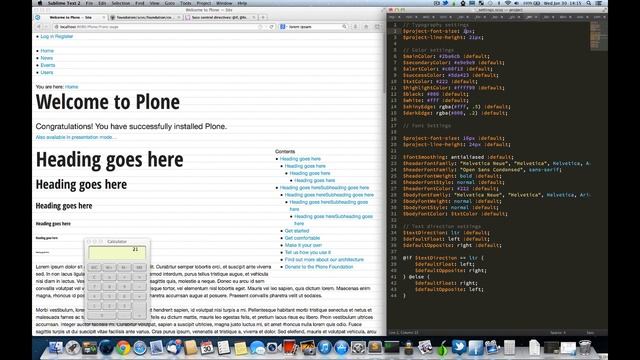
Task: Open Photo Booth in the Dock
Action: (291, 347)
